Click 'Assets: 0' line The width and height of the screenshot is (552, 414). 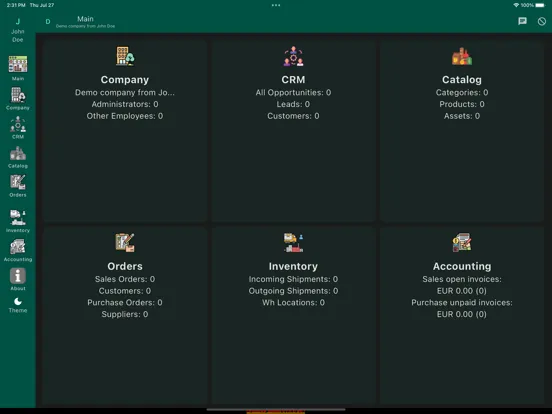pos(462,116)
